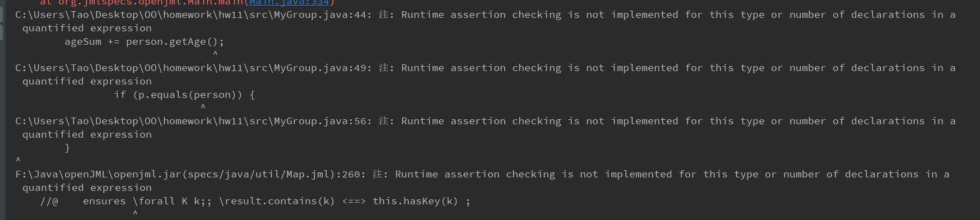
Task: Open the Main.java:334 stack trace link
Action: (289, 3)
